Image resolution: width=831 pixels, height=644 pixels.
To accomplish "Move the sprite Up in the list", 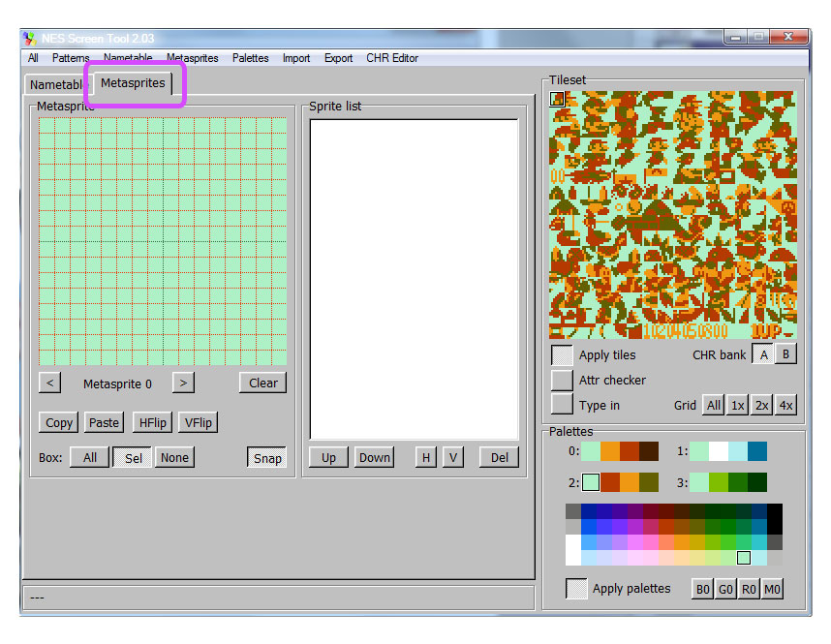I will [328, 457].
